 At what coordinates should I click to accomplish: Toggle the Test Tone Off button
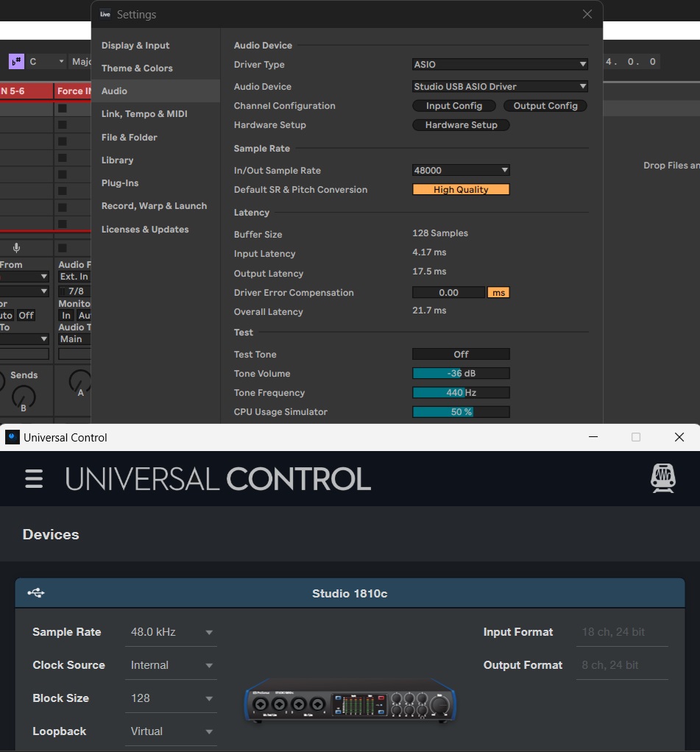coord(461,355)
